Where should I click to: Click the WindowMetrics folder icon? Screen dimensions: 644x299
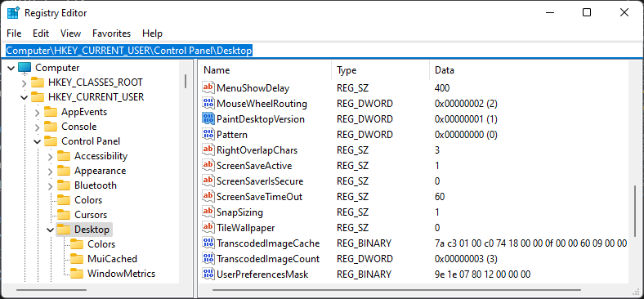coord(77,274)
